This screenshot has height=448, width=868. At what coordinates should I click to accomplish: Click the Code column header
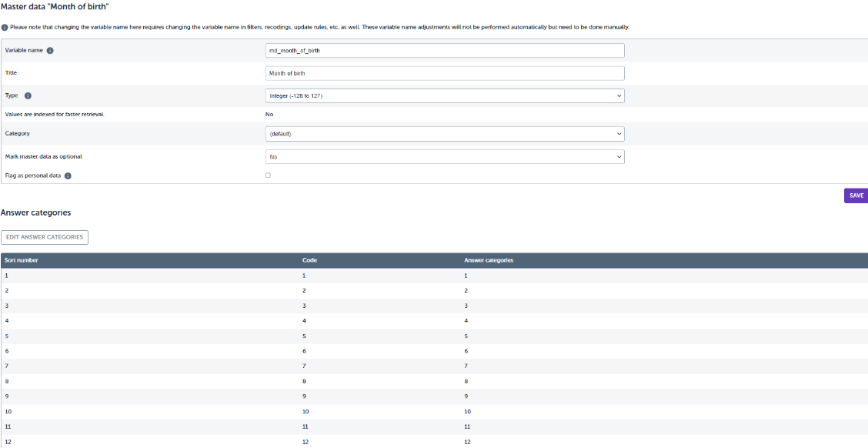[x=309, y=260]
